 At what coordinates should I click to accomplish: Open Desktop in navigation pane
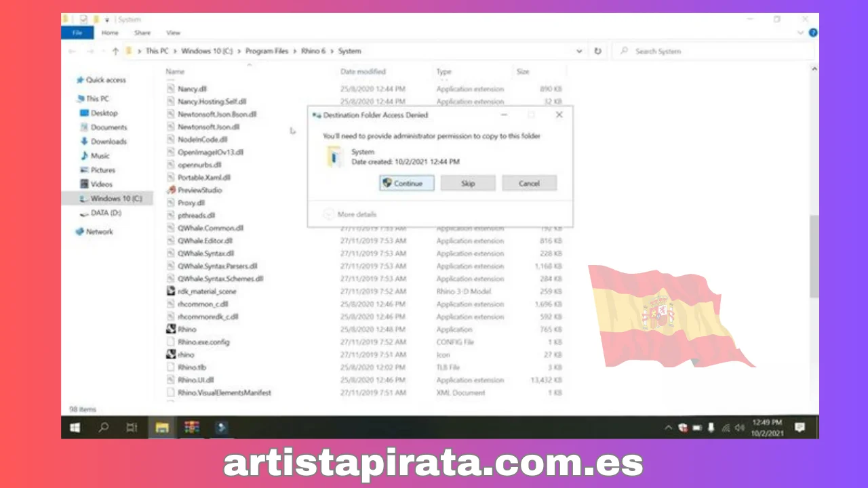(x=98, y=113)
